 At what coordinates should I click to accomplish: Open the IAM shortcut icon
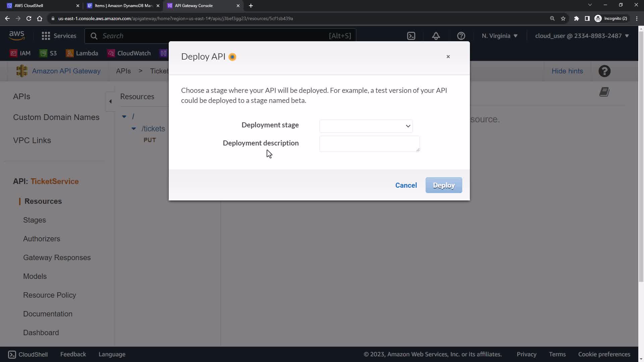(x=13, y=53)
